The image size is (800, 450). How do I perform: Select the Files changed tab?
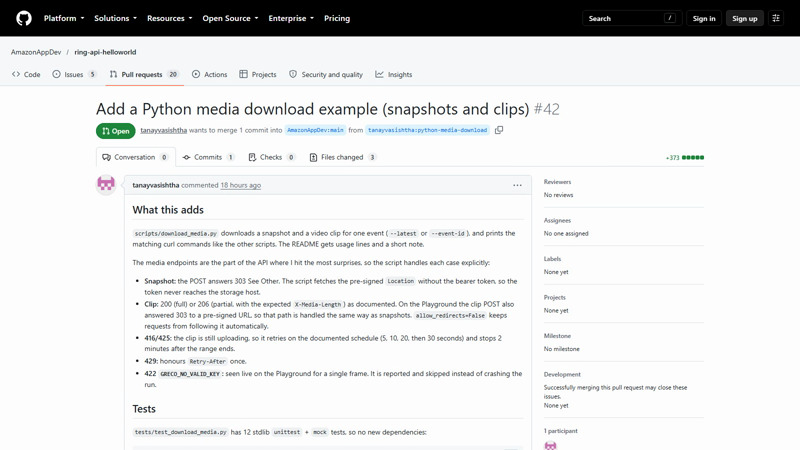pos(343,157)
